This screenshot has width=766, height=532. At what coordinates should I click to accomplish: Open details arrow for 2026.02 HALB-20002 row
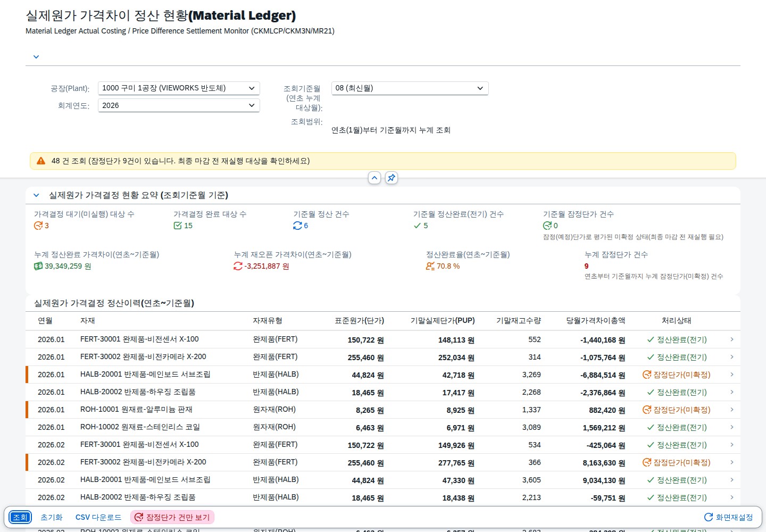[x=732, y=497]
